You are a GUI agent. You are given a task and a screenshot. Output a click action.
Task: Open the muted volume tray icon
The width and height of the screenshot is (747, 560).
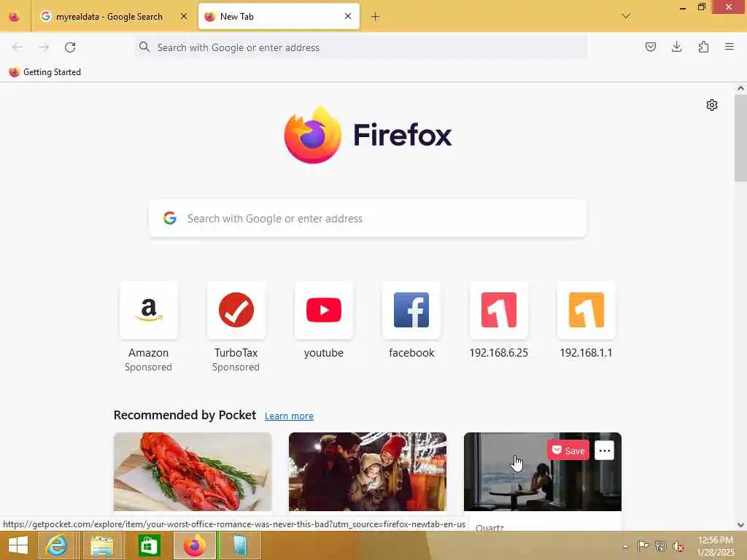(678, 546)
